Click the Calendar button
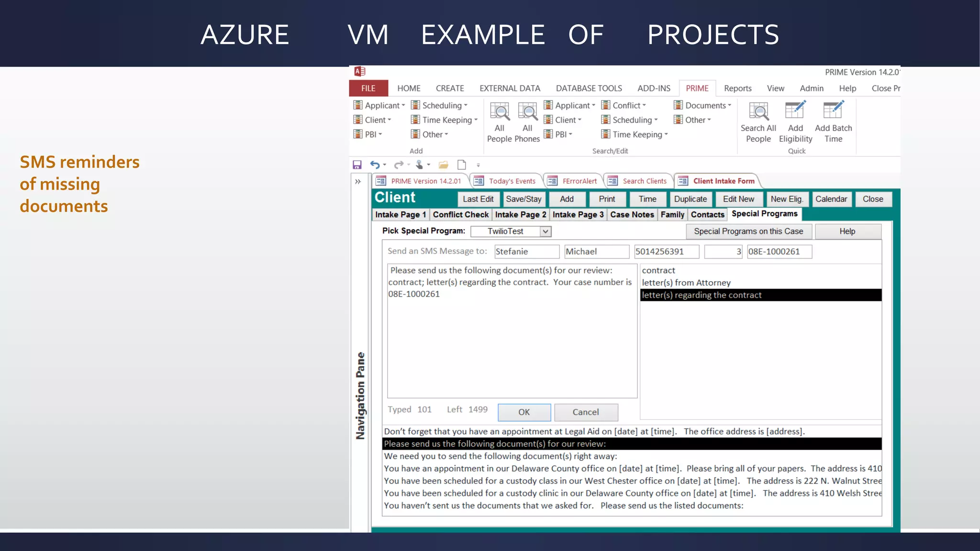The width and height of the screenshot is (980, 551). 831,199
